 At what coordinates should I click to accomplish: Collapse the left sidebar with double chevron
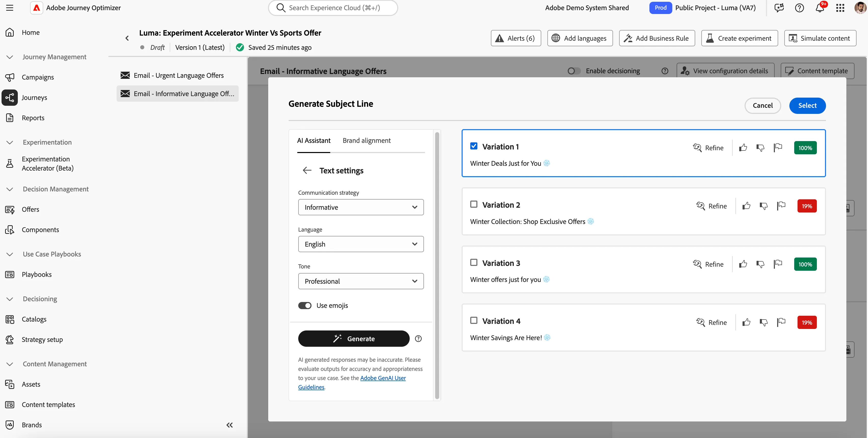tap(230, 425)
